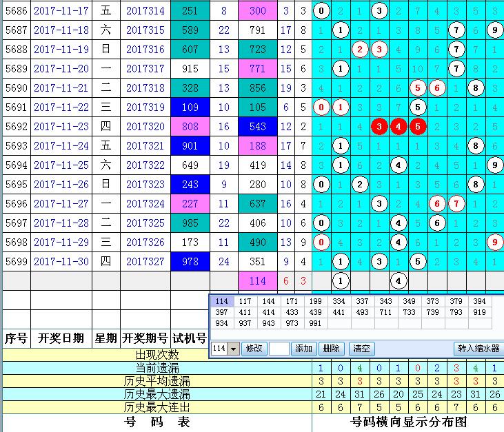
Task: Click the pink 114 prediction cell
Action: coord(258,281)
